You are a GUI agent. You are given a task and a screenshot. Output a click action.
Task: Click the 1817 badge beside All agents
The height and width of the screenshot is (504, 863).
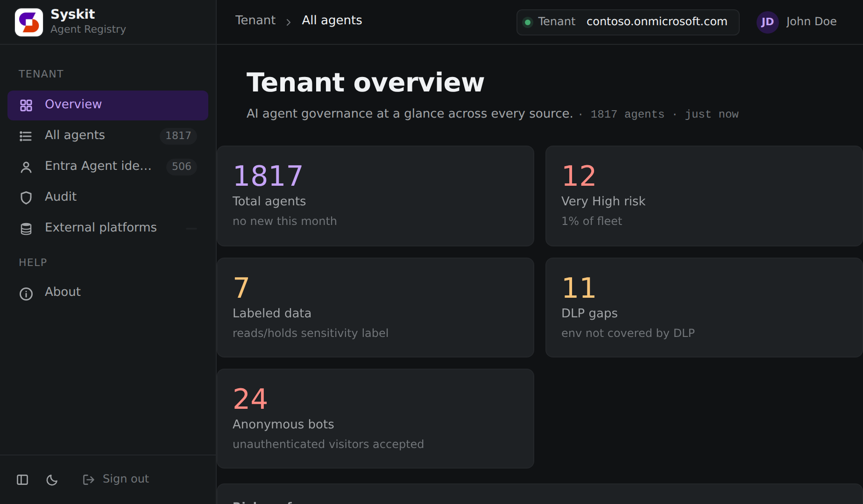178,136
